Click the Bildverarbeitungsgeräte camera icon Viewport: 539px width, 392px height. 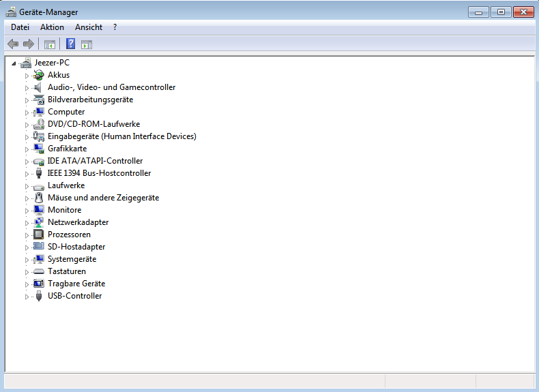tap(39, 100)
